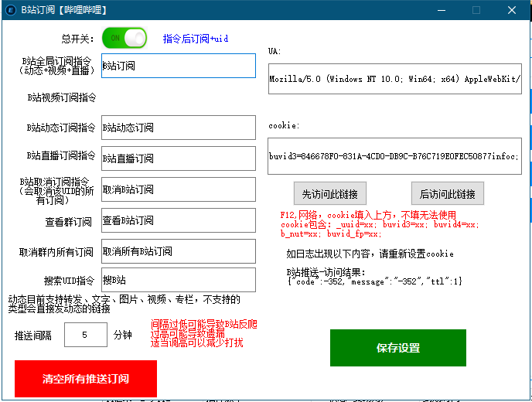Toggle the 总开关 ON switch

[124, 38]
